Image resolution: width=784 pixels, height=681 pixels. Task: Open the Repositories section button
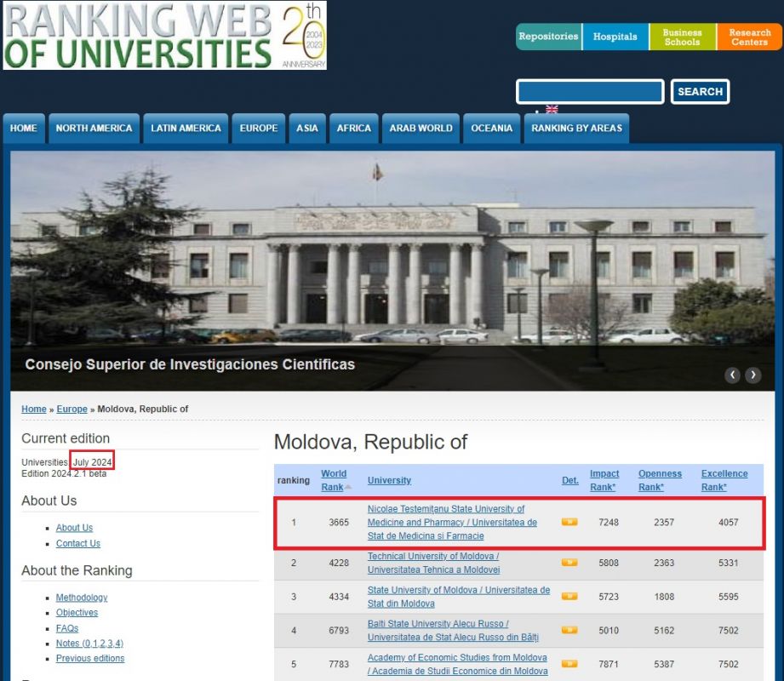(x=548, y=37)
